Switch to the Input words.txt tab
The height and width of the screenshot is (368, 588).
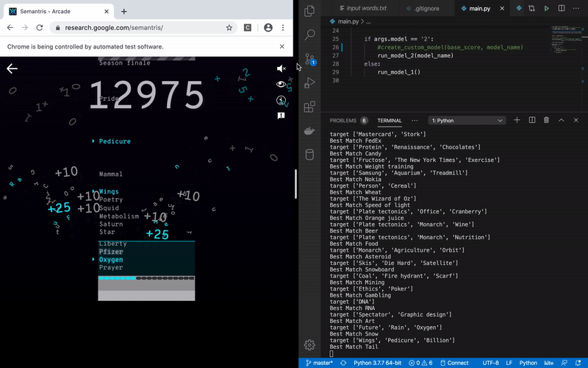point(362,8)
